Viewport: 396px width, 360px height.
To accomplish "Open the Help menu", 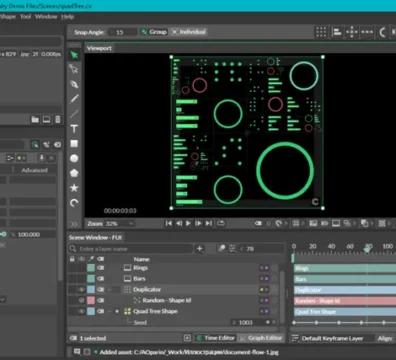I will tap(67, 16).
